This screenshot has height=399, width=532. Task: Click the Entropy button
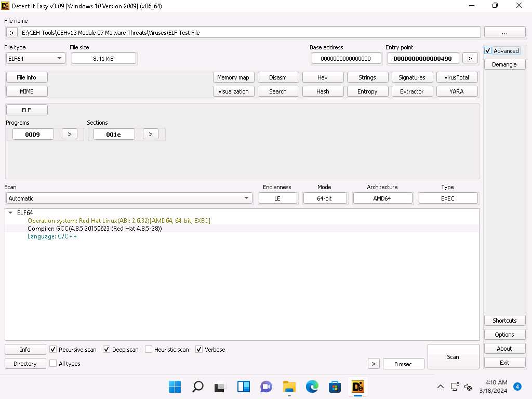point(367,91)
